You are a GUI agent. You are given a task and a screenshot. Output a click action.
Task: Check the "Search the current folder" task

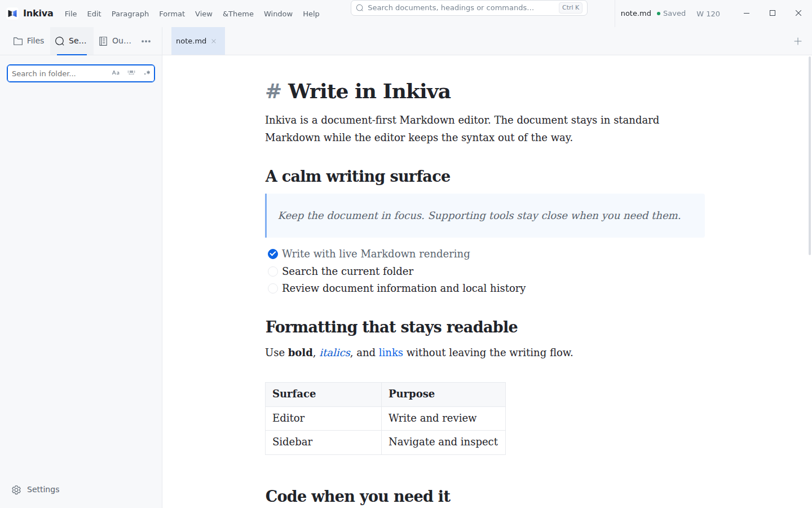click(273, 271)
